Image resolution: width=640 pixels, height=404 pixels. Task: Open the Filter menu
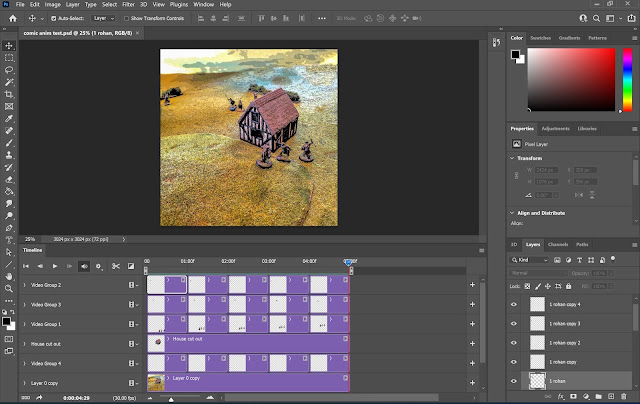pos(128,5)
